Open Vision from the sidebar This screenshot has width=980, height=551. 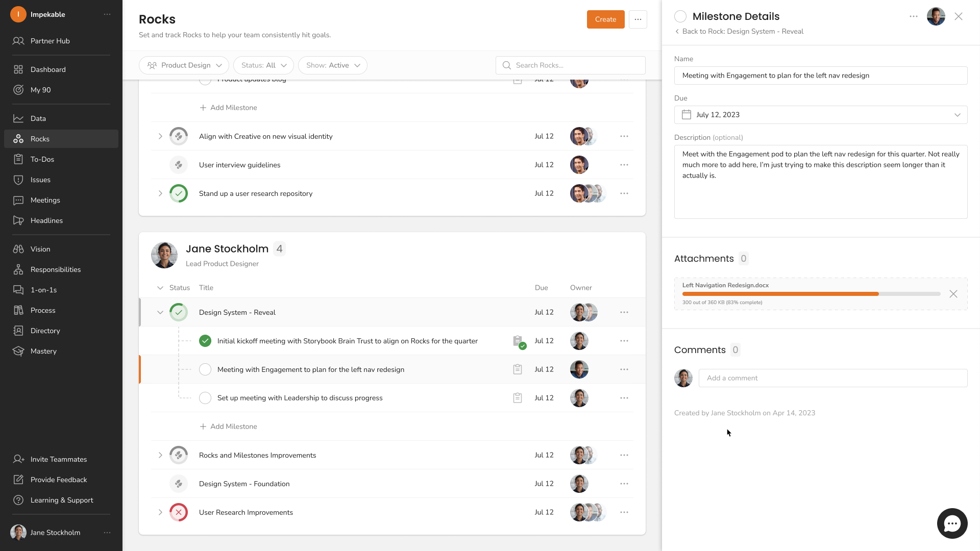[40, 249]
